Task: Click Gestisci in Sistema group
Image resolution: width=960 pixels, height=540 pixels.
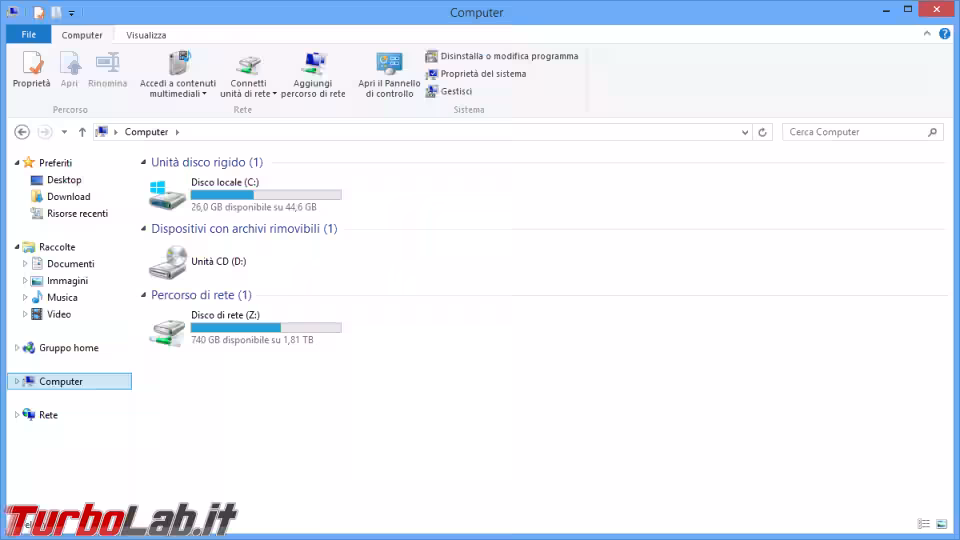Action: (449, 91)
